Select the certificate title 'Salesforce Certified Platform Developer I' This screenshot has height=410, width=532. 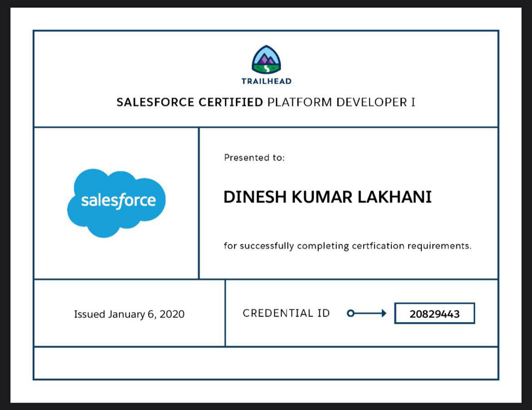(266, 102)
